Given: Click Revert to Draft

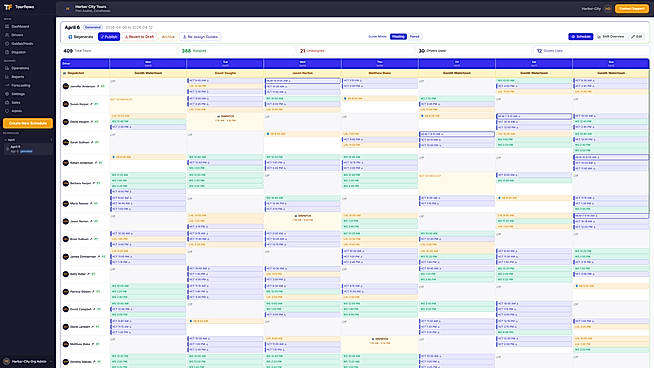Looking at the screenshot, I should point(139,37).
